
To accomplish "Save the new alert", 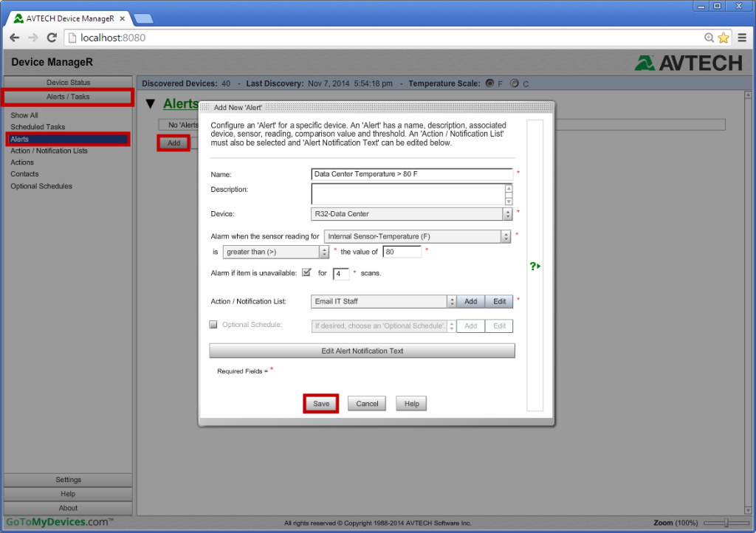I will [320, 404].
